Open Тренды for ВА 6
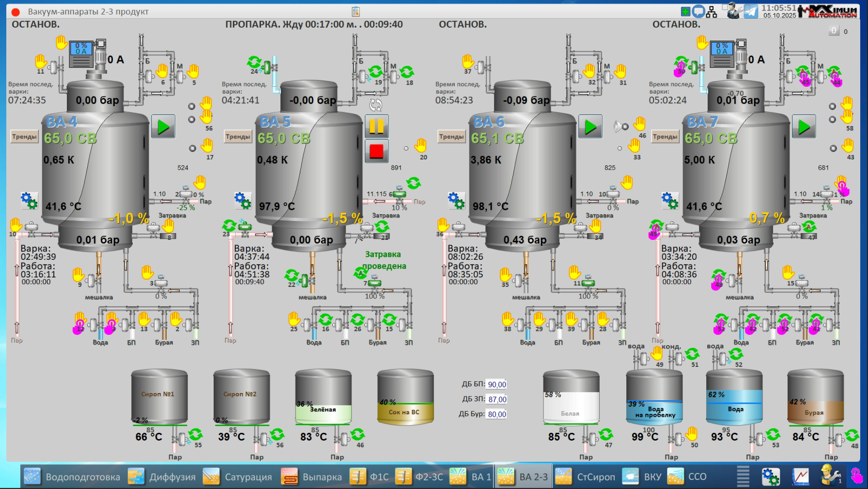Screen dimensions: 868x489 coord(451,137)
